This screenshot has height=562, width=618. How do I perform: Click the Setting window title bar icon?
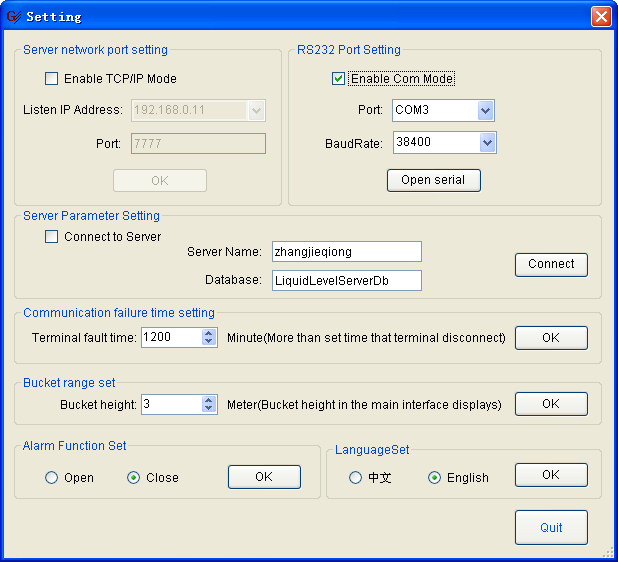(14, 16)
